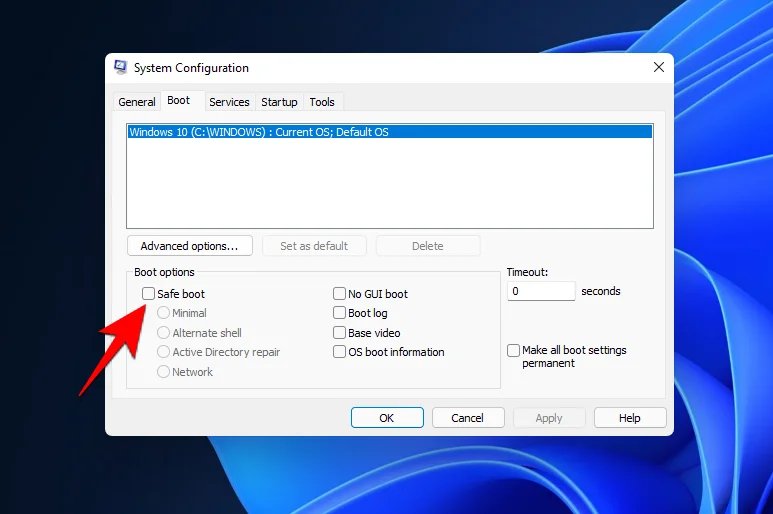
Task: Enable the Boot log checkbox
Action: (339, 313)
